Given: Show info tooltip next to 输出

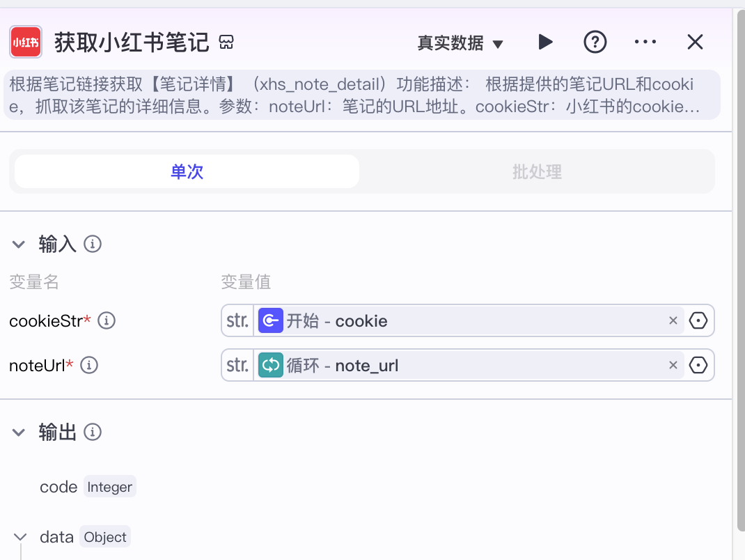Looking at the screenshot, I should (x=93, y=432).
